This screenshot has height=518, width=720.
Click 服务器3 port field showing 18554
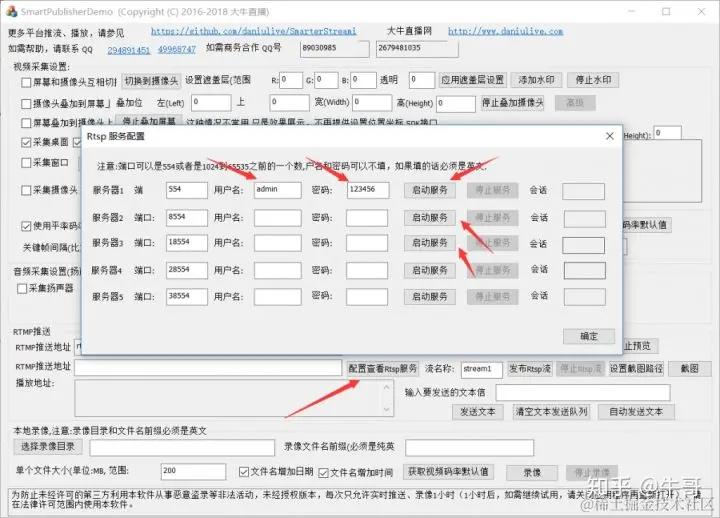pyautogui.click(x=187, y=243)
